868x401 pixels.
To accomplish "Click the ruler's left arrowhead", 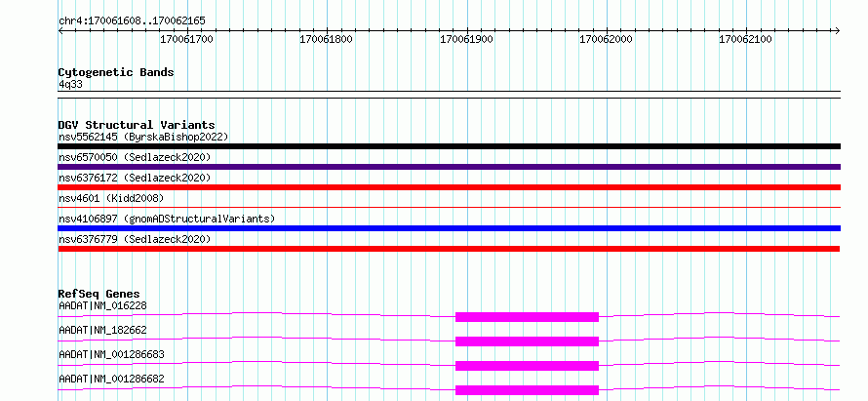I will pyautogui.click(x=60, y=31).
